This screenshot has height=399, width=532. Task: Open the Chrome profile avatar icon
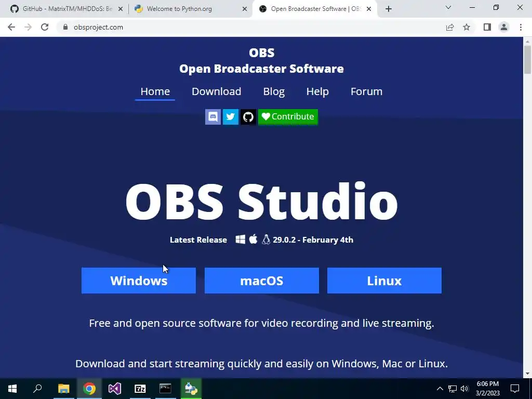point(504,27)
